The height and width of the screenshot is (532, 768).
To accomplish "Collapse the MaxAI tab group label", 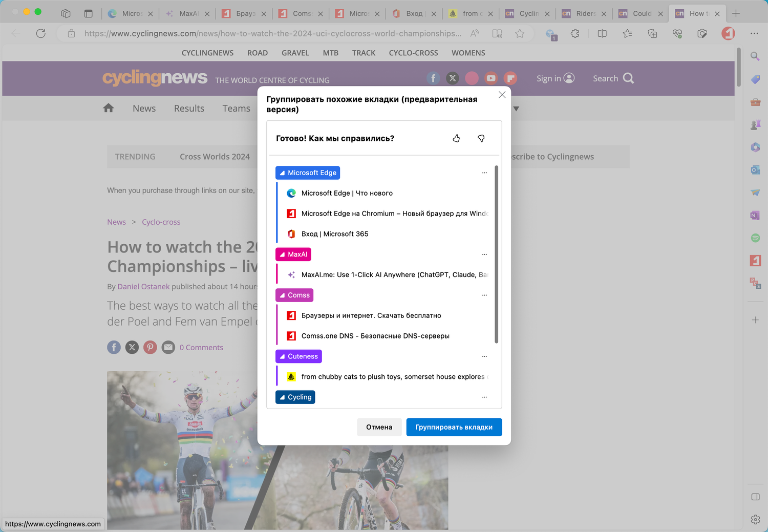I will pos(293,254).
